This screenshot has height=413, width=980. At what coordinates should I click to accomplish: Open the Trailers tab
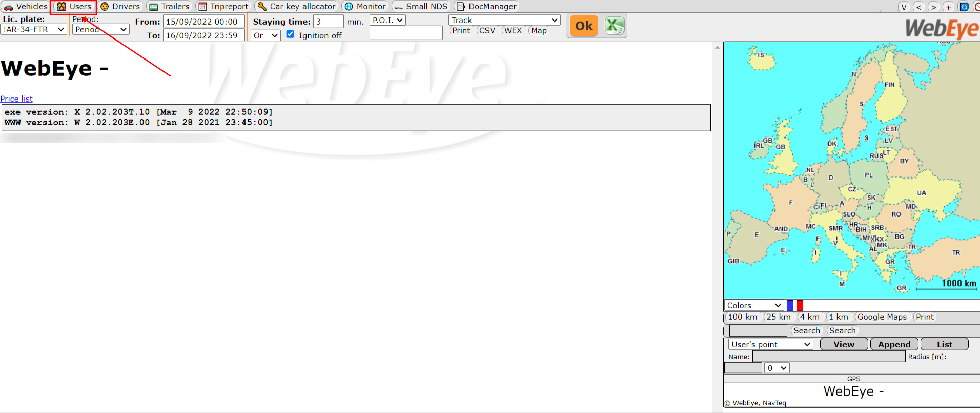click(169, 6)
